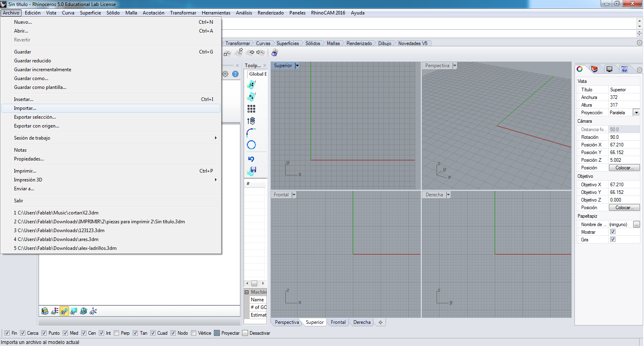Toggle the Cerca osnap checkbox
Viewport: 644px width, 346px height.
pos(23,333)
